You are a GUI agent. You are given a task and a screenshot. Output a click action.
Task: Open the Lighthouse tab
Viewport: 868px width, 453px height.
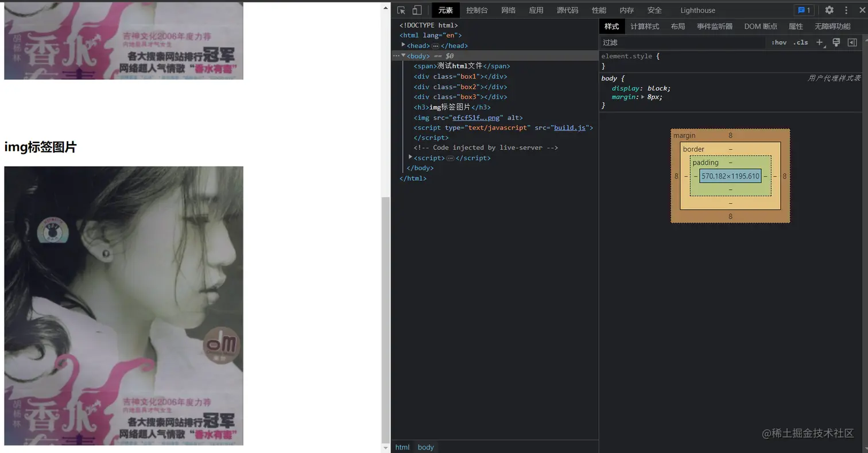(697, 10)
